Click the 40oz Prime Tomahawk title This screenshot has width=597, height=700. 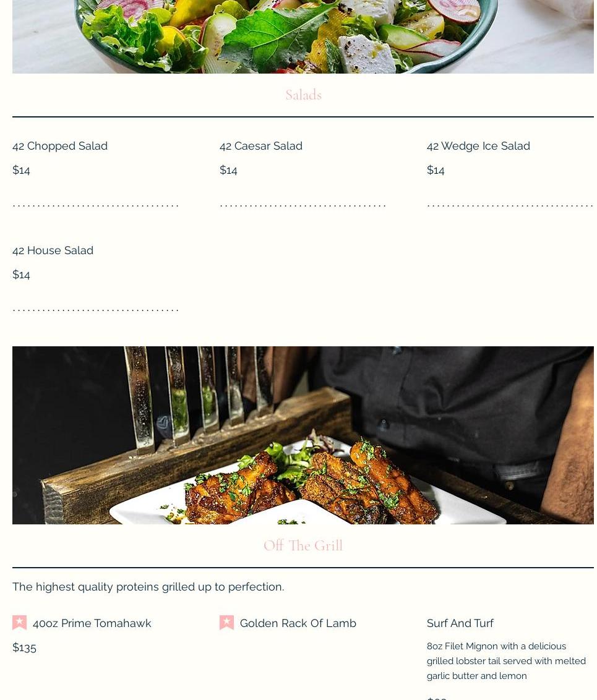(92, 623)
